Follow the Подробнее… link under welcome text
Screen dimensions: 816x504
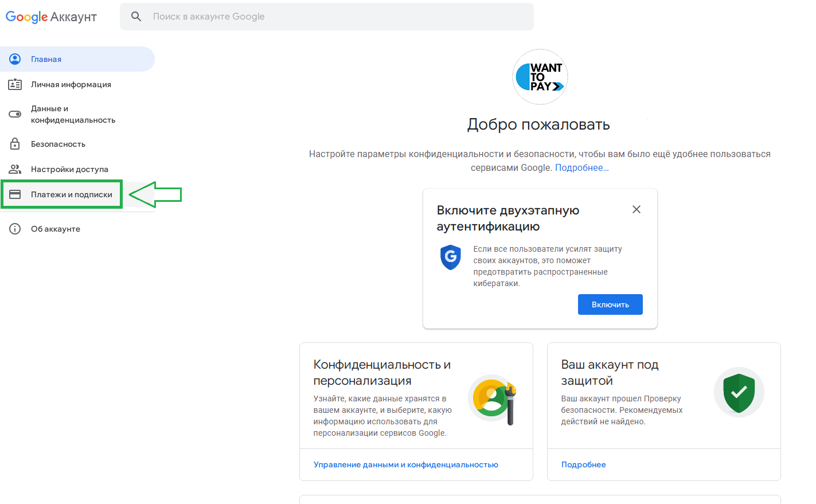point(582,168)
